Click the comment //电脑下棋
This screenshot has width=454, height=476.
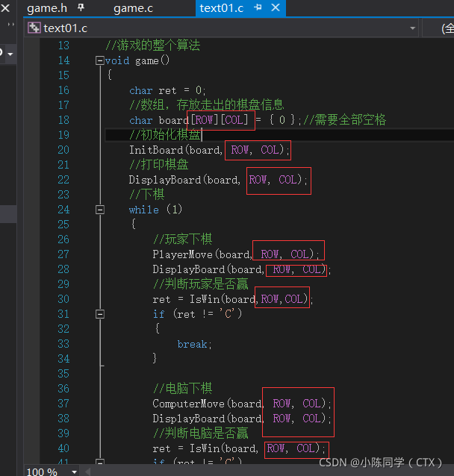click(183, 389)
